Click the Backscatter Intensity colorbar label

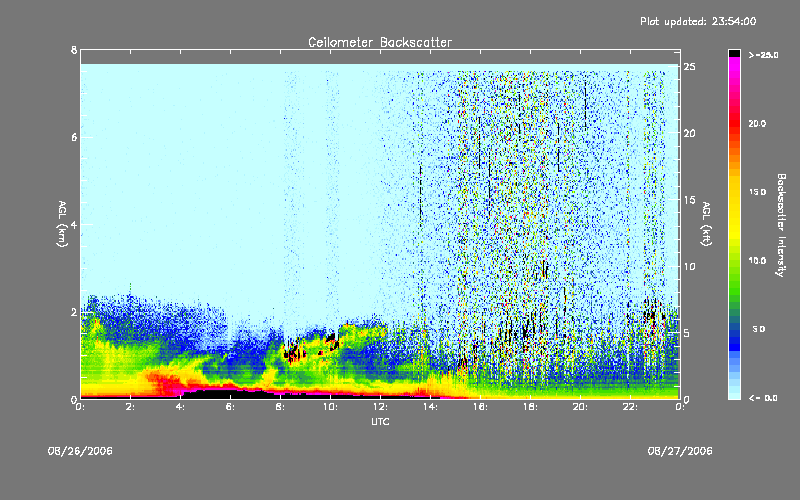click(781, 225)
